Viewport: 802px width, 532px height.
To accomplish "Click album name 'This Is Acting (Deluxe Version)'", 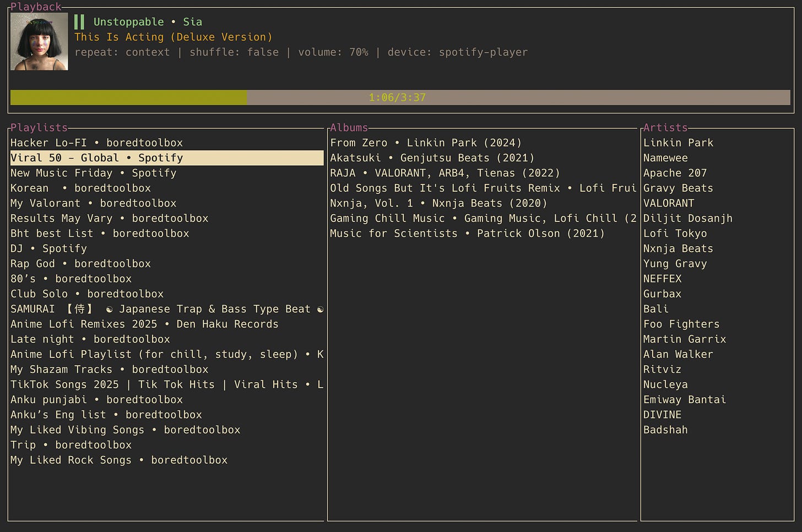I will 174,37.
